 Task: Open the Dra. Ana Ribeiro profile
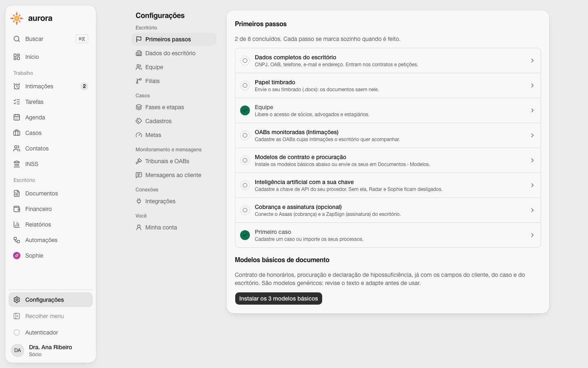(x=51, y=350)
